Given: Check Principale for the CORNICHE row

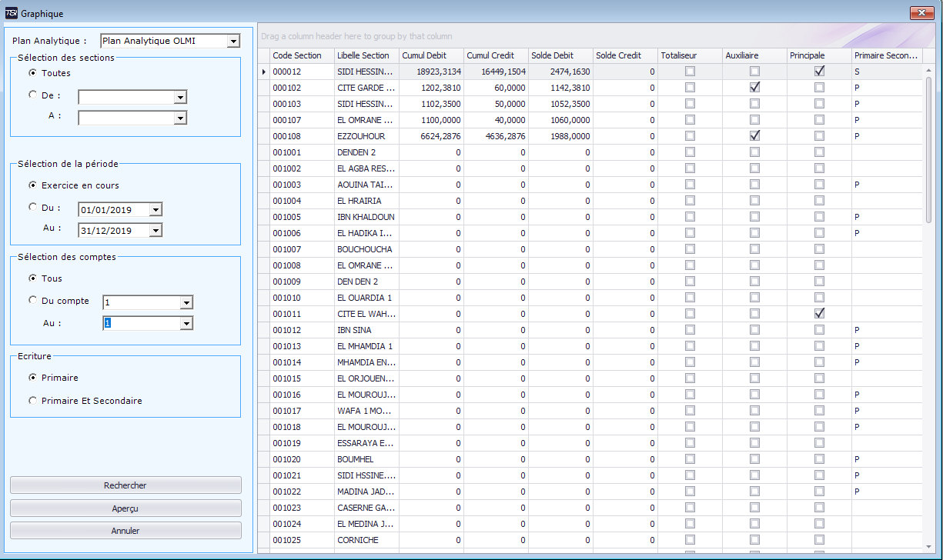Looking at the screenshot, I should tap(819, 540).
